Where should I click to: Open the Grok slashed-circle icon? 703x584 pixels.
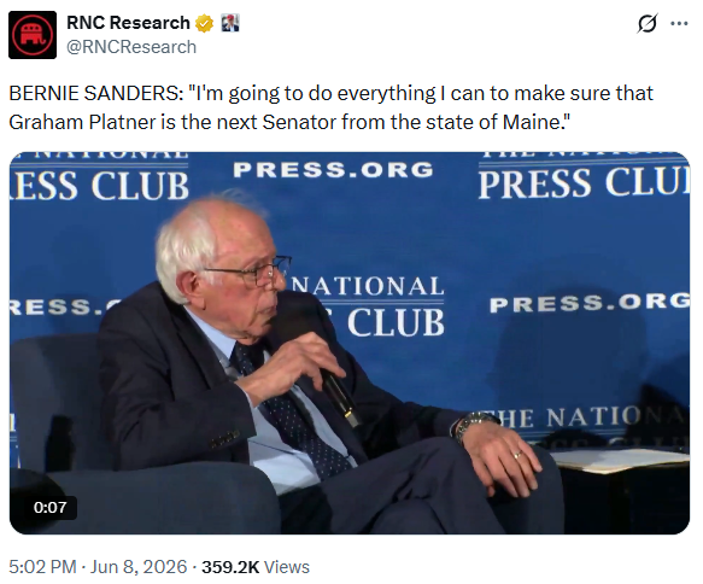pos(647,23)
